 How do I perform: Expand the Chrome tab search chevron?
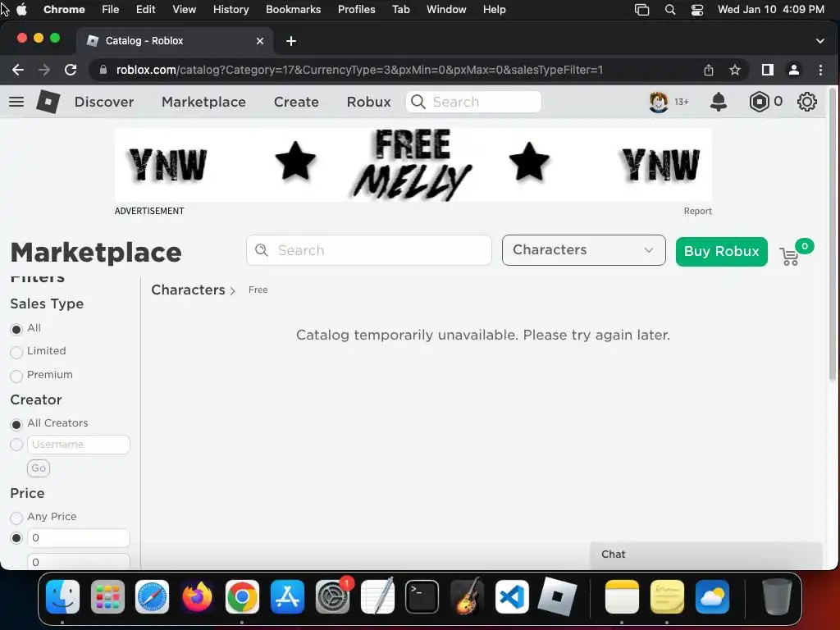click(x=820, y=41)
